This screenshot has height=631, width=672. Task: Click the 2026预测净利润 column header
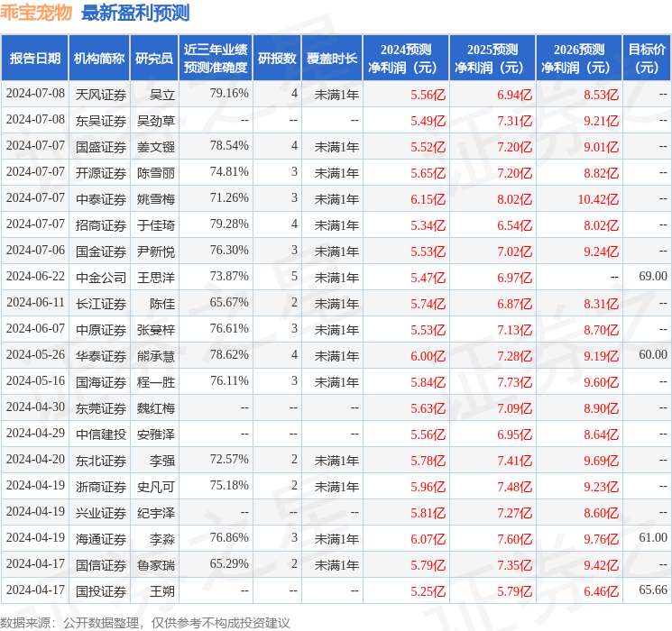[x=578, y=59]
